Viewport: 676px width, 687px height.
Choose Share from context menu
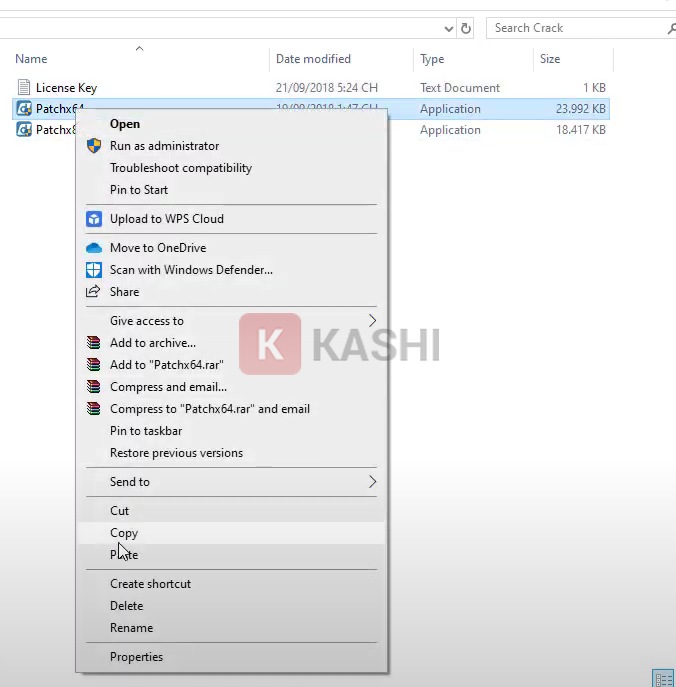pos(124,292)
